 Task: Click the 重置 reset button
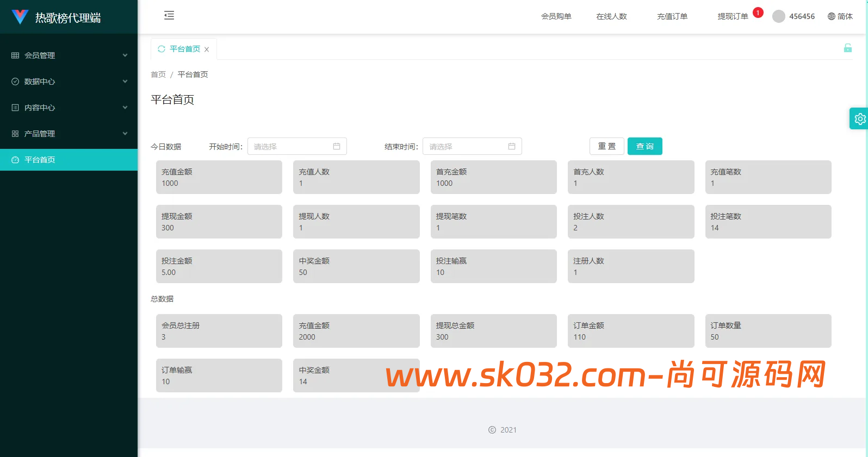pyautogui.click(x=607, y=146)
